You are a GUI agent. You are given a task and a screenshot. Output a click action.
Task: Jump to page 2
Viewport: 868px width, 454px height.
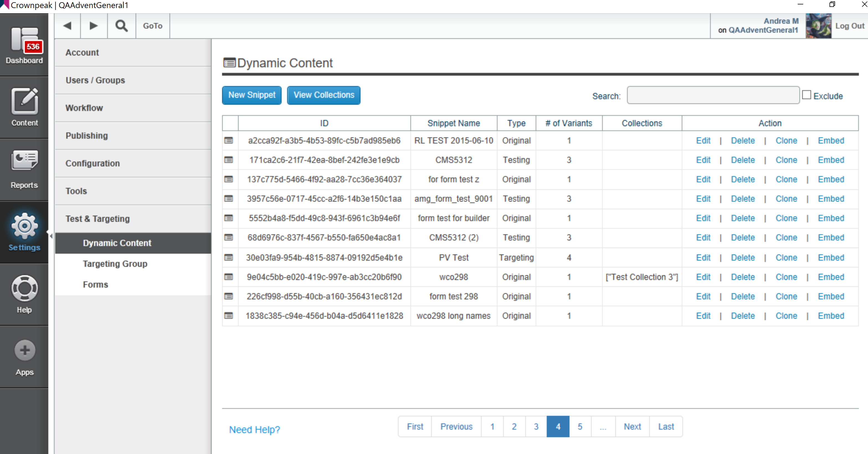tap(514, 427)
